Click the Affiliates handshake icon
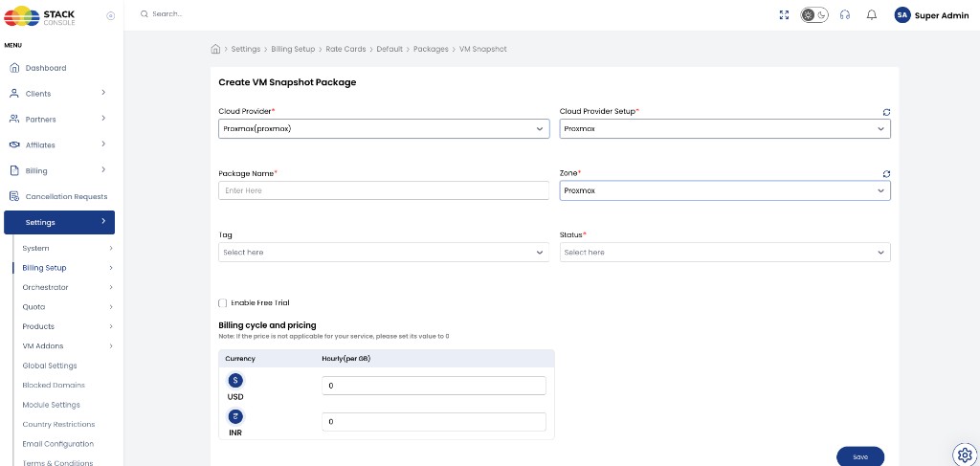 (x=14, y=144)
